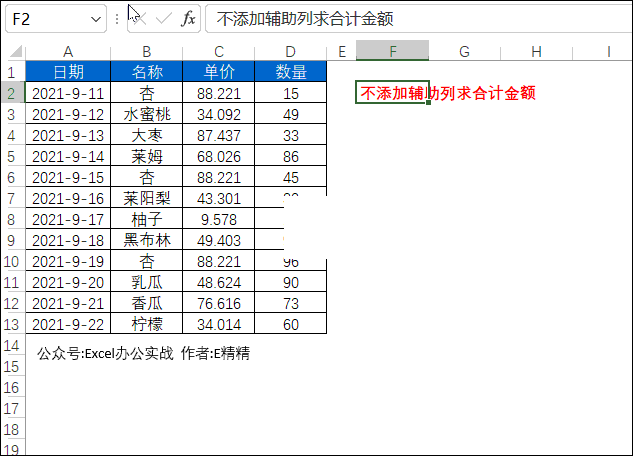Select column G header
The image size is (633, 456).
tap(465, 52)
